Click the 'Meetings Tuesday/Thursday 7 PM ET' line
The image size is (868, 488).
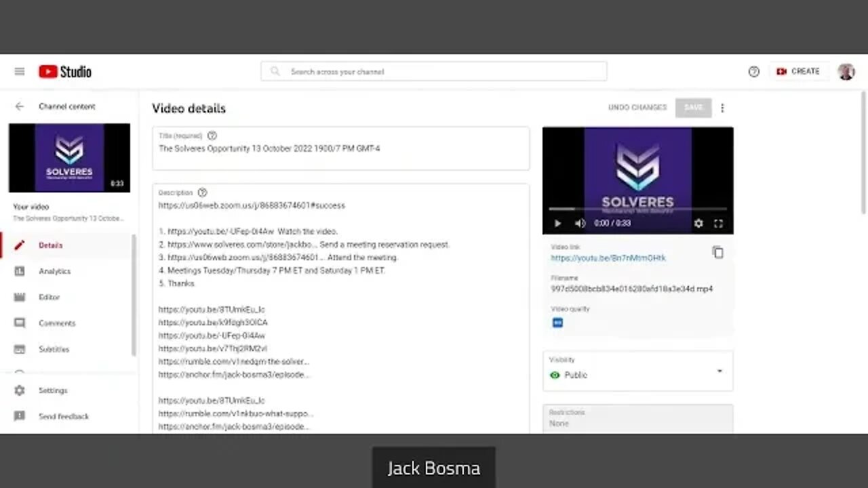272,270
